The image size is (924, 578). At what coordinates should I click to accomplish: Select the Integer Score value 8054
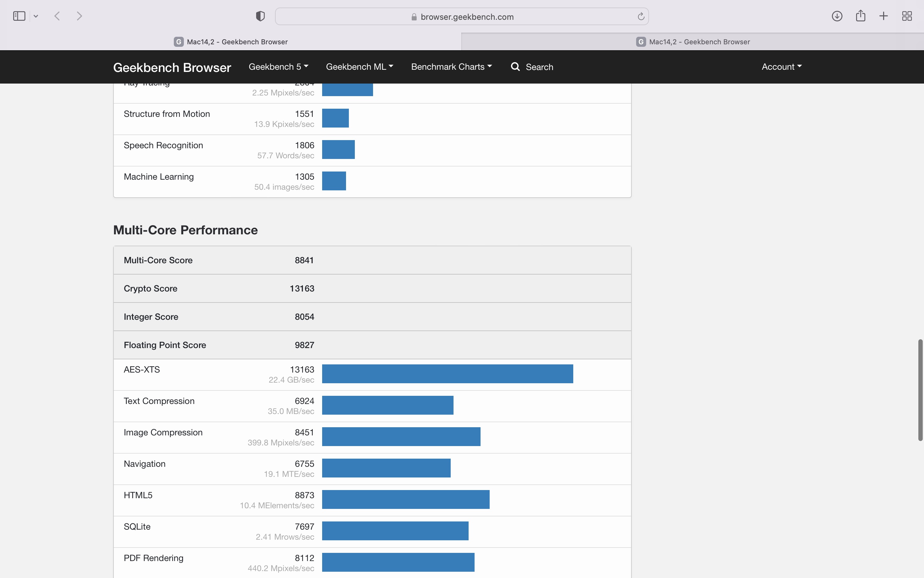pyautogui.click(x=305, y=317)
